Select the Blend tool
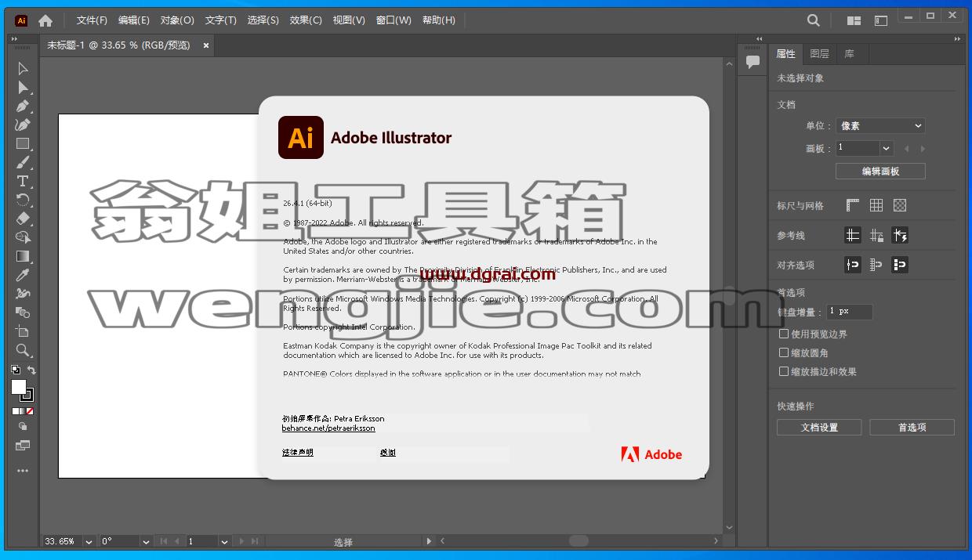Image resolution: width=972 pixels, height=560 pixels. pyautogui.click(x=23, y=313)
